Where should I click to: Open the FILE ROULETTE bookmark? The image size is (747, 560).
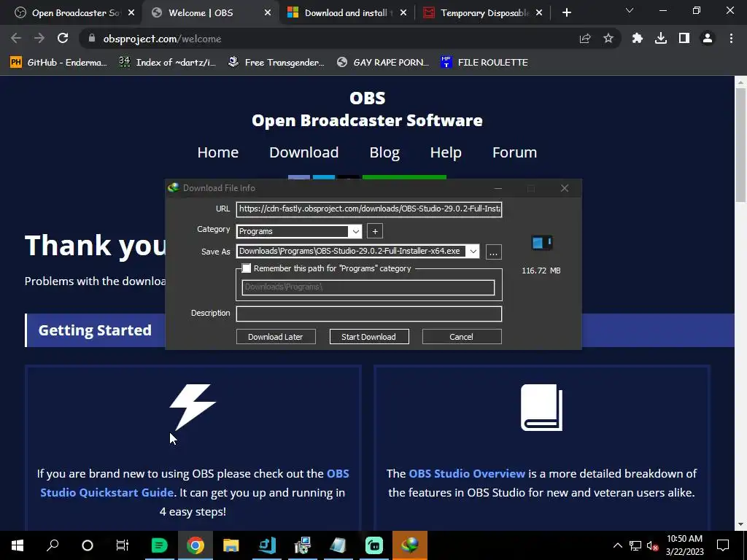tap(484, 63)
